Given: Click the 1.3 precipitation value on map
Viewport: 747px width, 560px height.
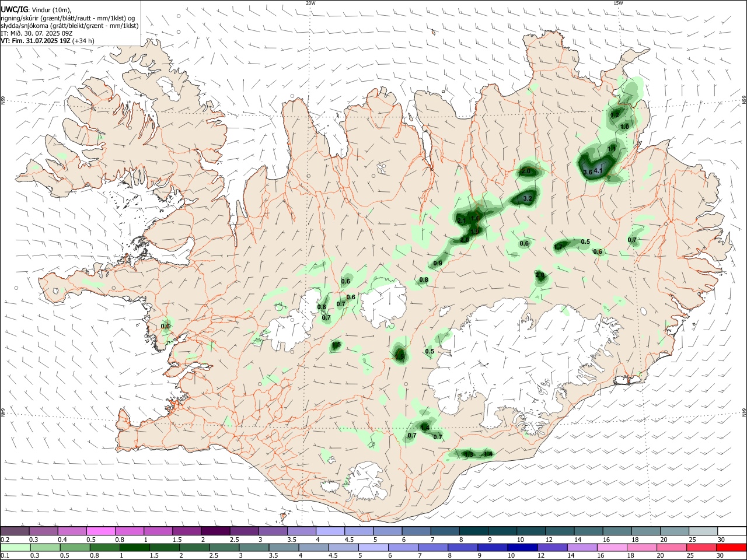Looking at the screenshot, I should point(468,454).
